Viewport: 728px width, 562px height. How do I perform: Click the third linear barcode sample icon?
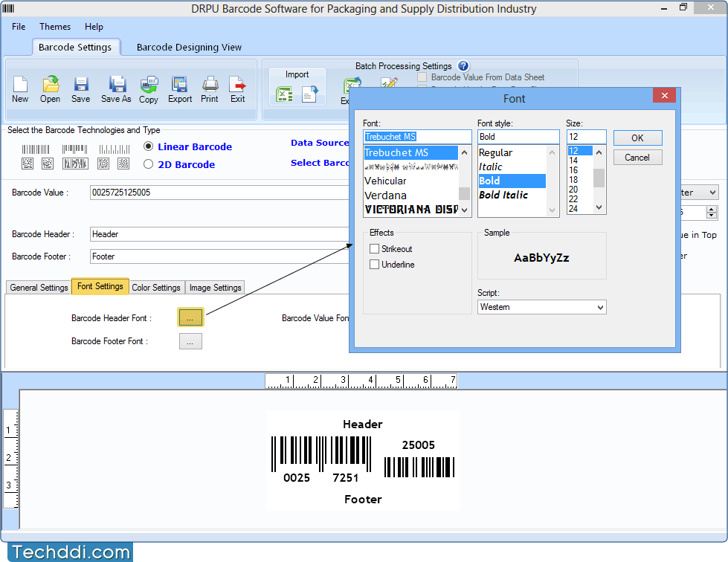(115, 149)
